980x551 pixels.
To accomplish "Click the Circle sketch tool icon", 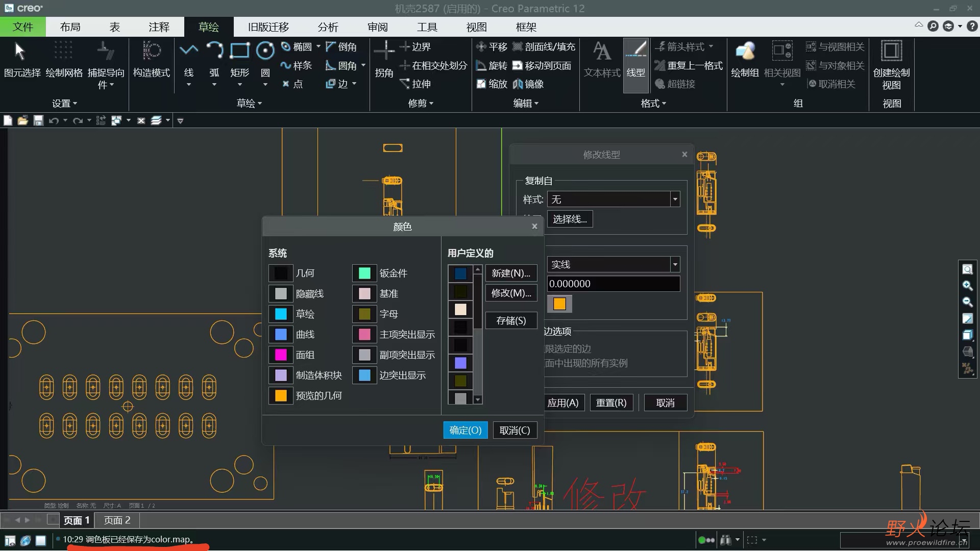I will click(x=265, y=51).
